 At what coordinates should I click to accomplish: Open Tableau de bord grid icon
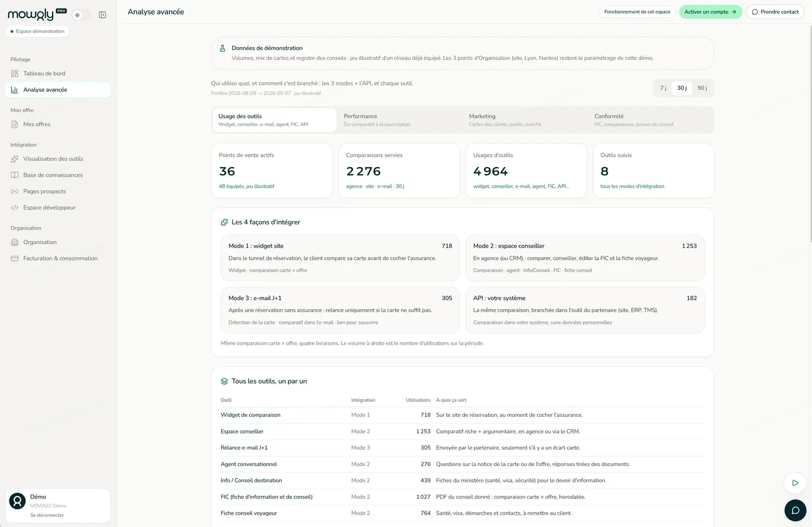(x=15, y=74)
